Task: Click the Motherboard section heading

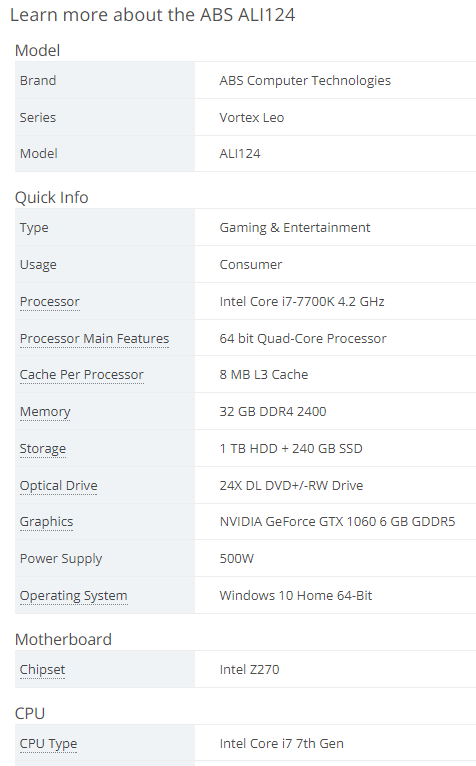Action: (x=63, y=639)
